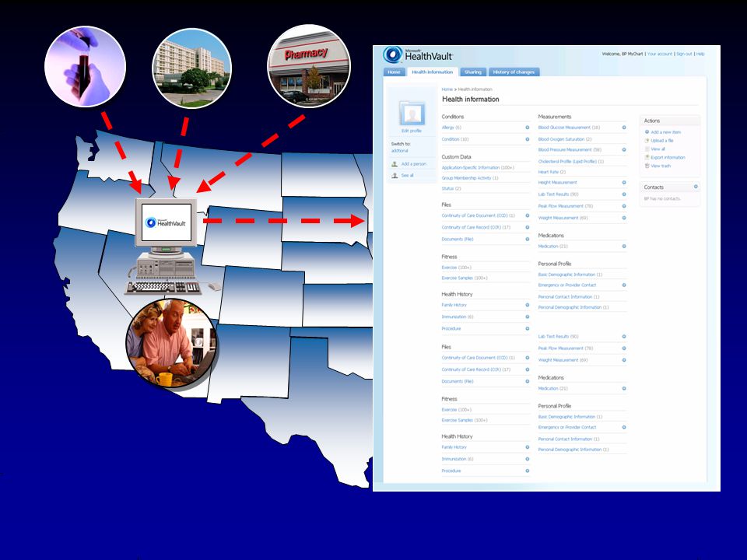This screenshot has height=560, width=747.
Task: Click the plus icon beside Condition (10)
Action: coord(528,139)
